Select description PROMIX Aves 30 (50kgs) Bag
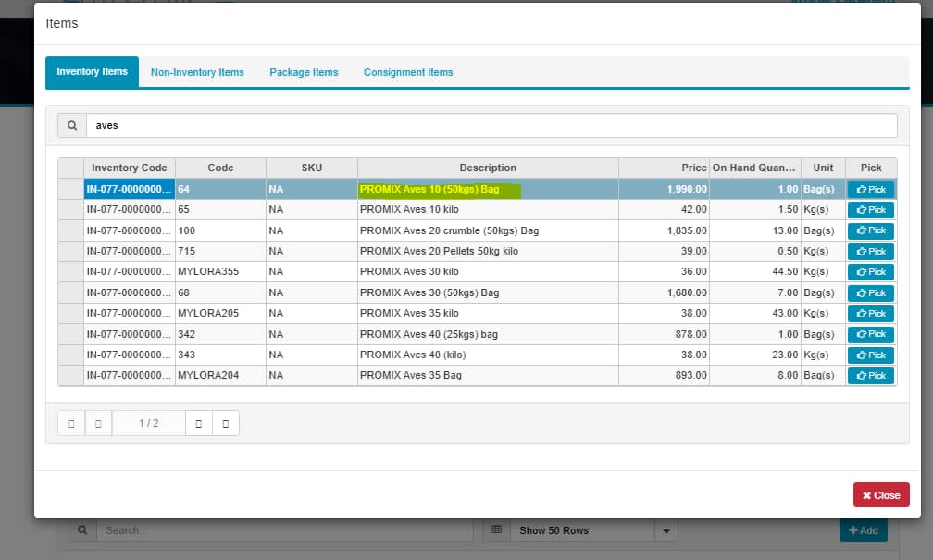Viewport: 933px width, 560px height. pyautogui.click(x=488, y=292)
